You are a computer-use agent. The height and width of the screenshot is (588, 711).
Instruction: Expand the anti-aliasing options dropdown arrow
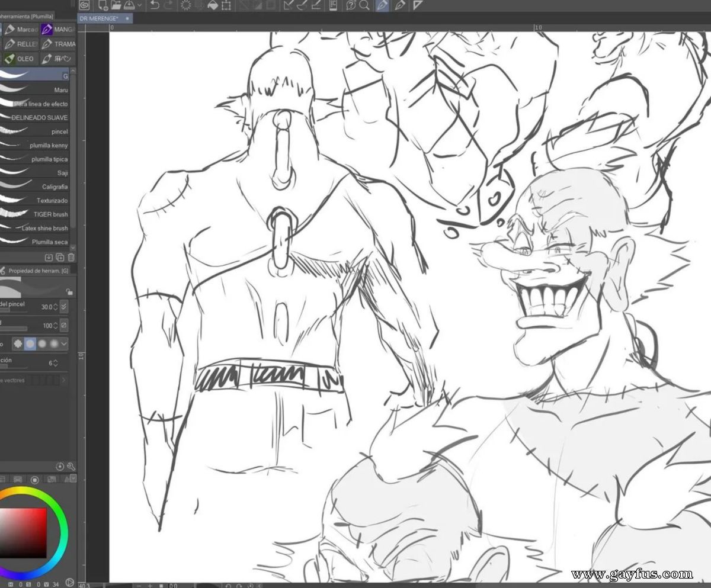pos(64,343)
